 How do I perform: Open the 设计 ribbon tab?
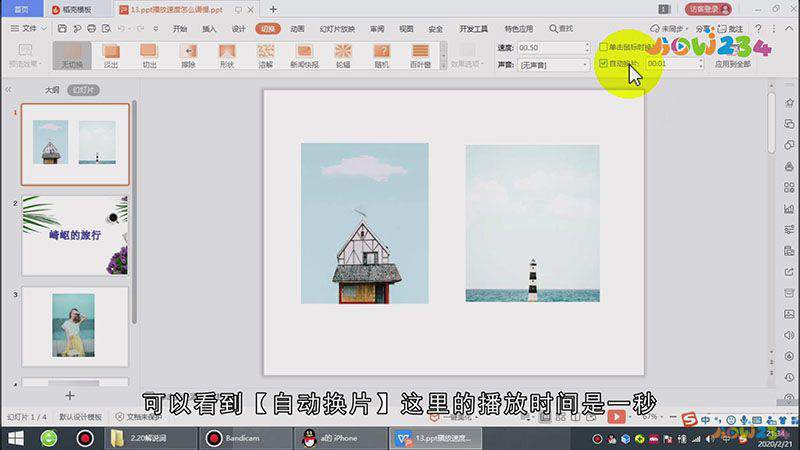point(238,29)
